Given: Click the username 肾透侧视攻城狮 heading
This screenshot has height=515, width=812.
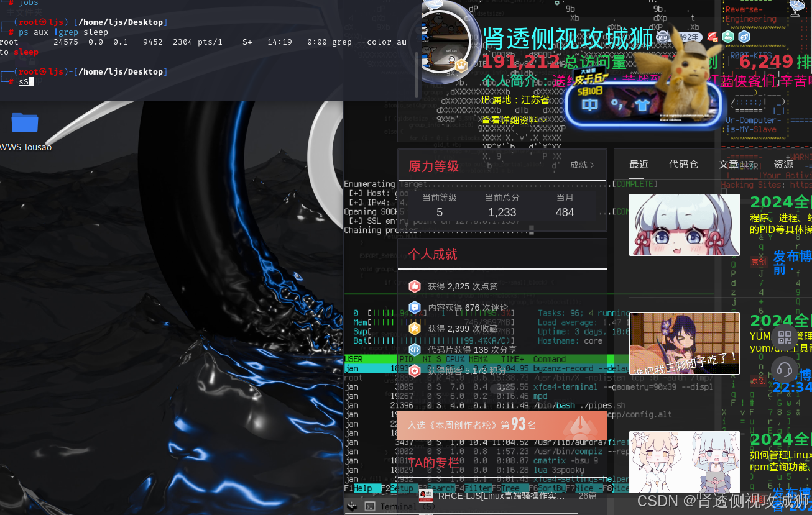Looking at the screenshot, I should 568,39.
